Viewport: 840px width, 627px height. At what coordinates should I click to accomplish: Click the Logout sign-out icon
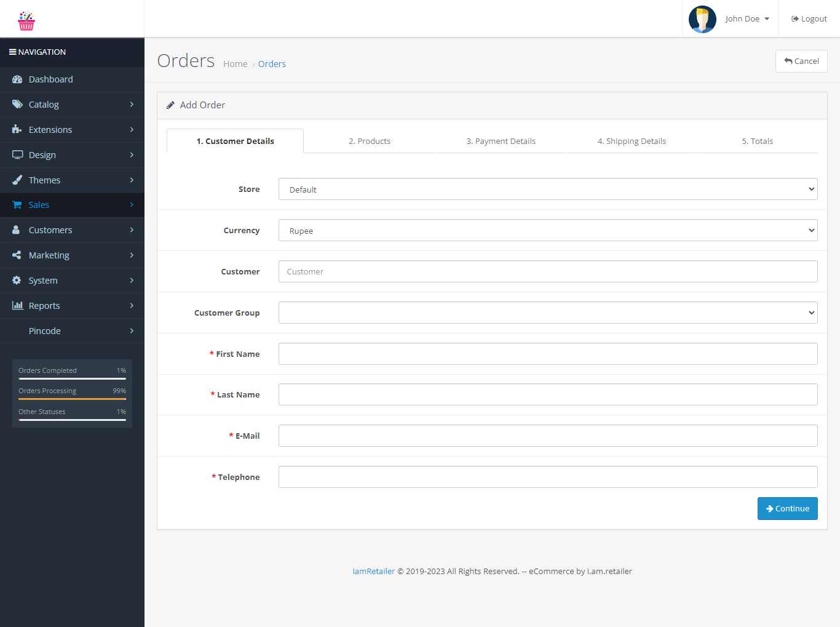tap(794, 19)
